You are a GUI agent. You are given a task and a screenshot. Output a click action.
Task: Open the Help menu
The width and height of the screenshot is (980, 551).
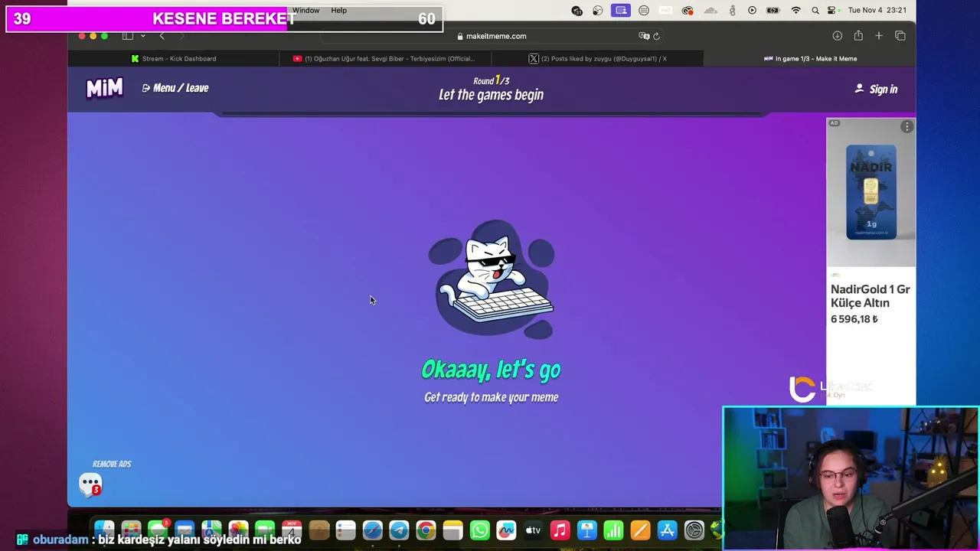(x=338, y=11)
